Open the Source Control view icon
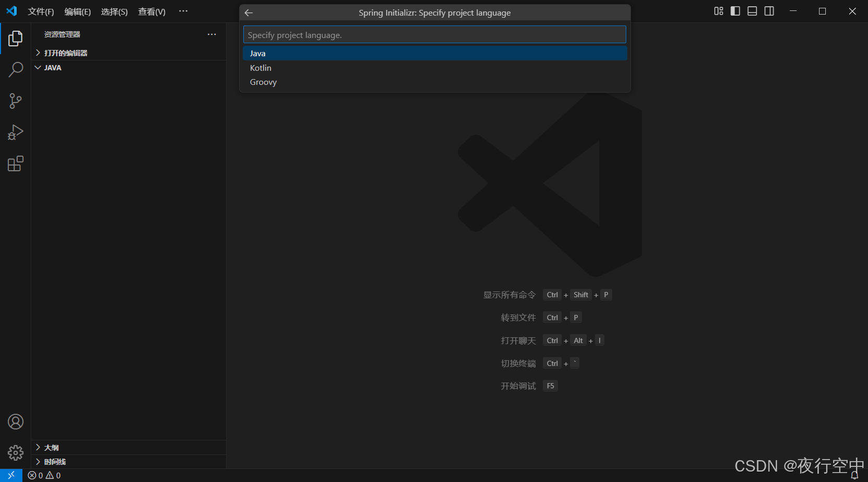 tap(16, 101)
